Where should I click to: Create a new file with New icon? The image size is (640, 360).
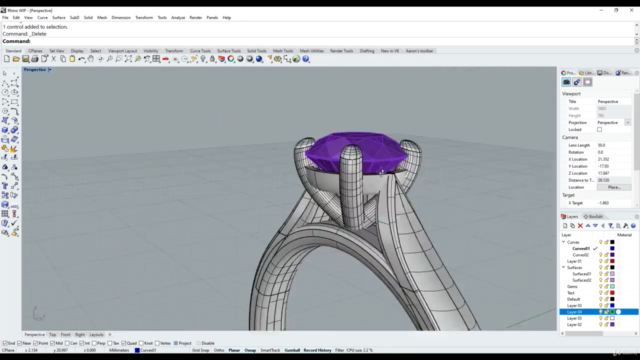(x=7, y=59)
